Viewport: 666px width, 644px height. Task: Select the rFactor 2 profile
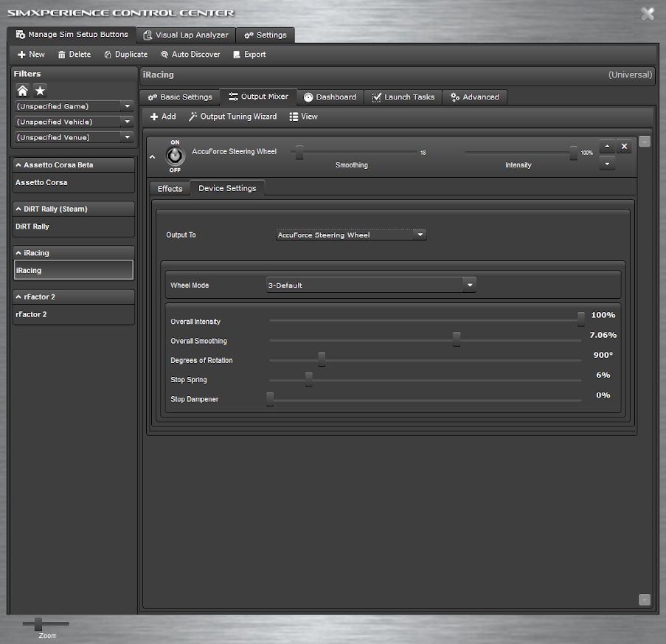click(x=74, y=315)
